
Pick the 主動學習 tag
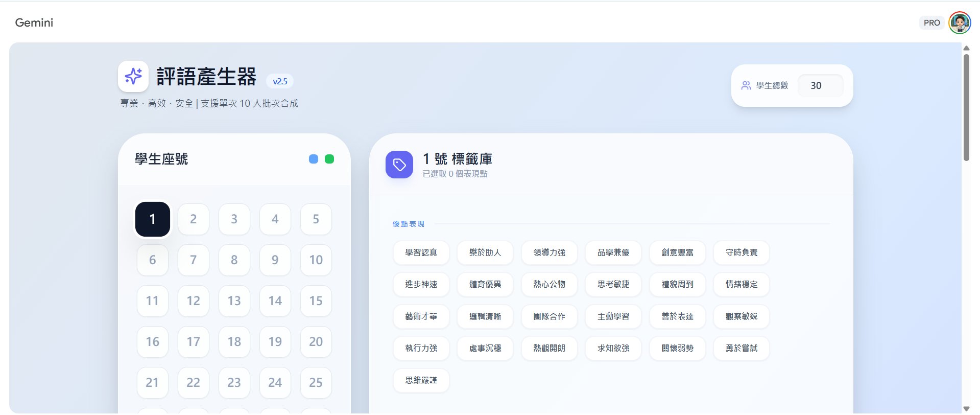tap(613, 316)
